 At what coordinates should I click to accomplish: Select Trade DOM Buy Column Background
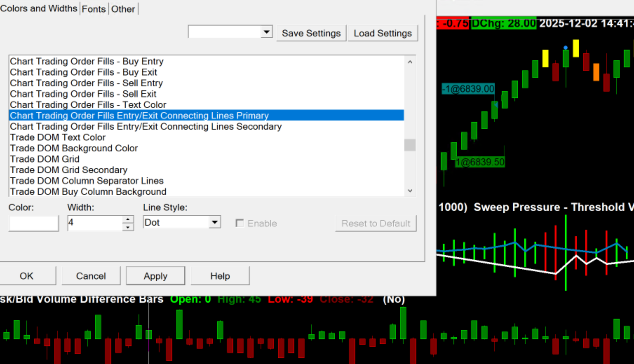point(206,192)
